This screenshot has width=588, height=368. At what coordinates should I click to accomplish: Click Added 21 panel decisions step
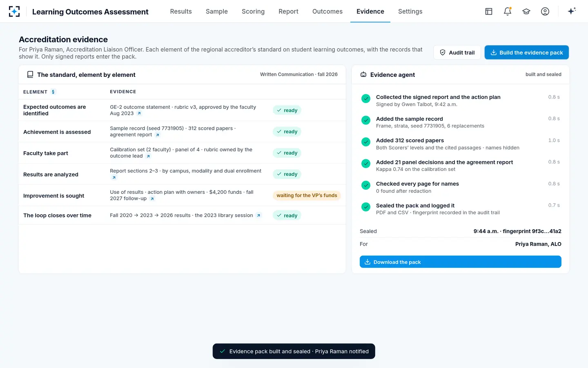click(461, 165)
